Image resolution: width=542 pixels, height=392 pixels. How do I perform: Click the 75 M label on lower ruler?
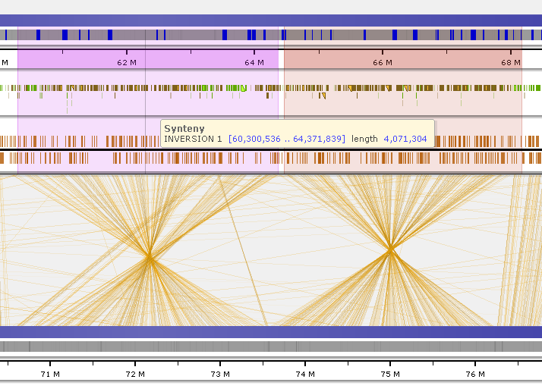pyautogui.click(x=390, y=374)
